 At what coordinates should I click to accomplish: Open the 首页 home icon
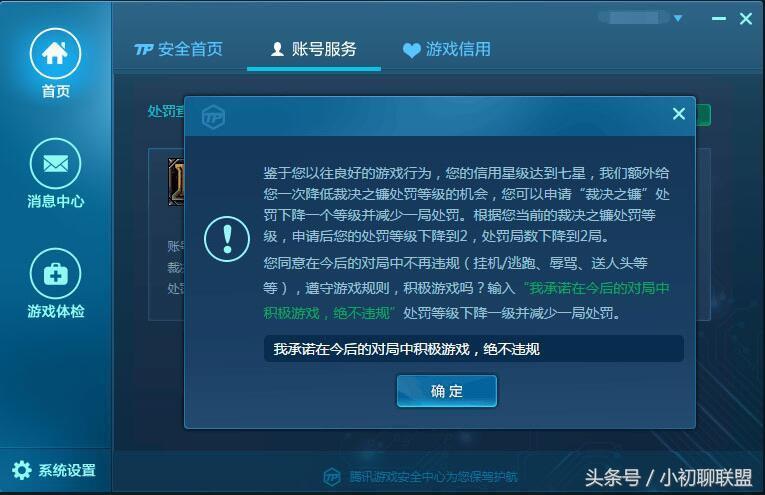click(55, 53)
